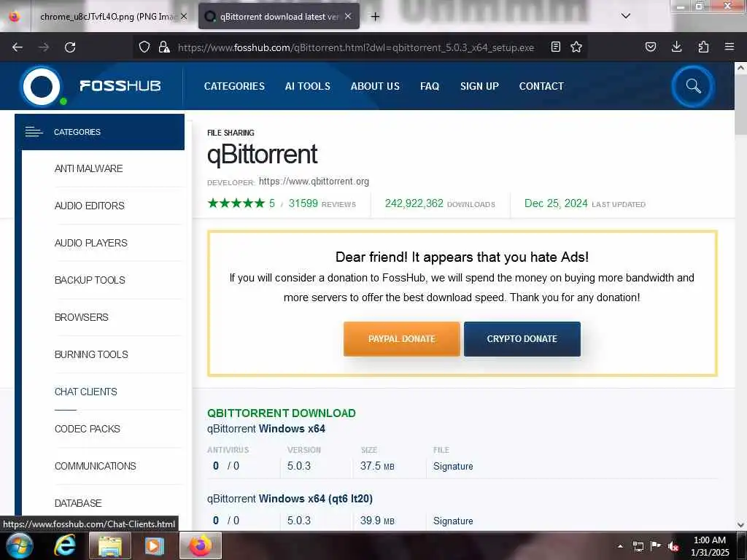Open a new tab with the plus icon
The image size is (747, 560).
[376, 17]
